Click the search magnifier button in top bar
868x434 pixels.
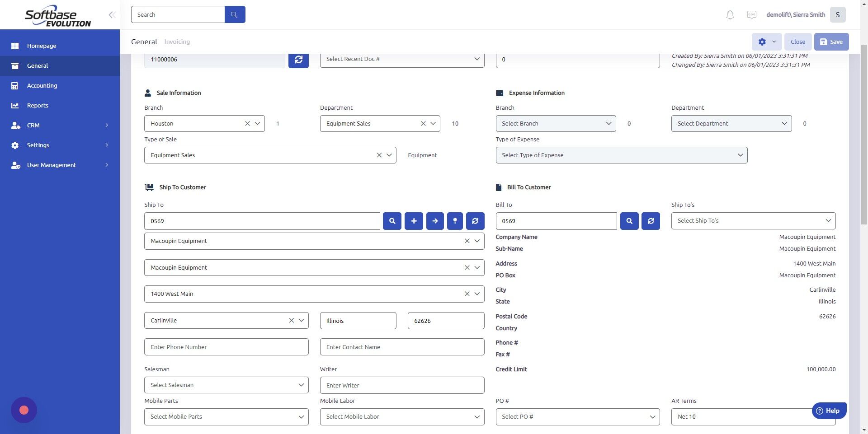(x=235, y=14)
